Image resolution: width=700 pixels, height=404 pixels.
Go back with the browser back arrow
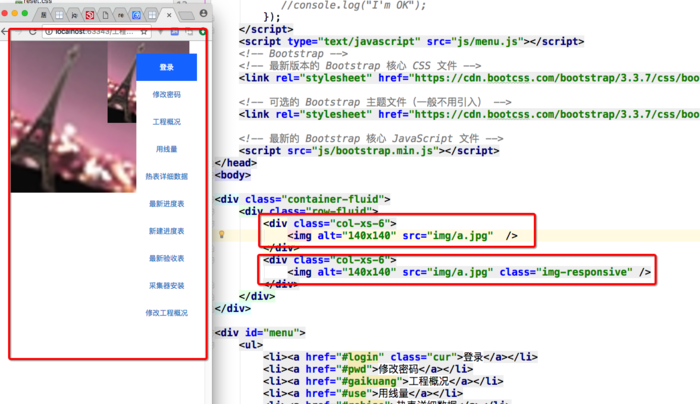point(4,32)
